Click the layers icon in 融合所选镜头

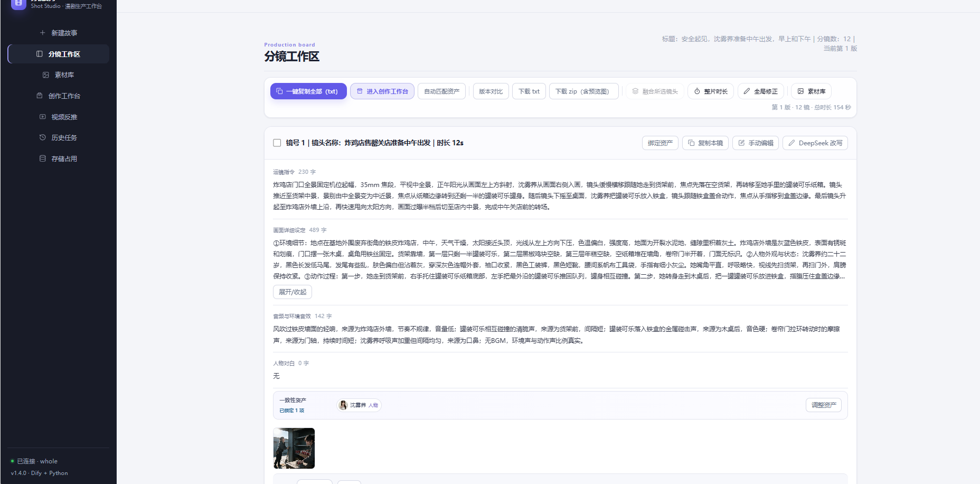click(x=636, y=91)
